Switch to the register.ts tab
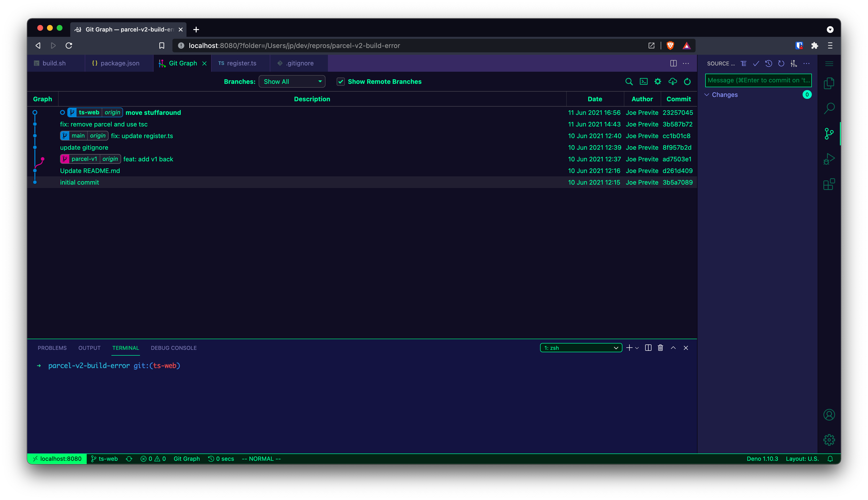The width and height of the screenshot is (868, 500). coord(241,63)
